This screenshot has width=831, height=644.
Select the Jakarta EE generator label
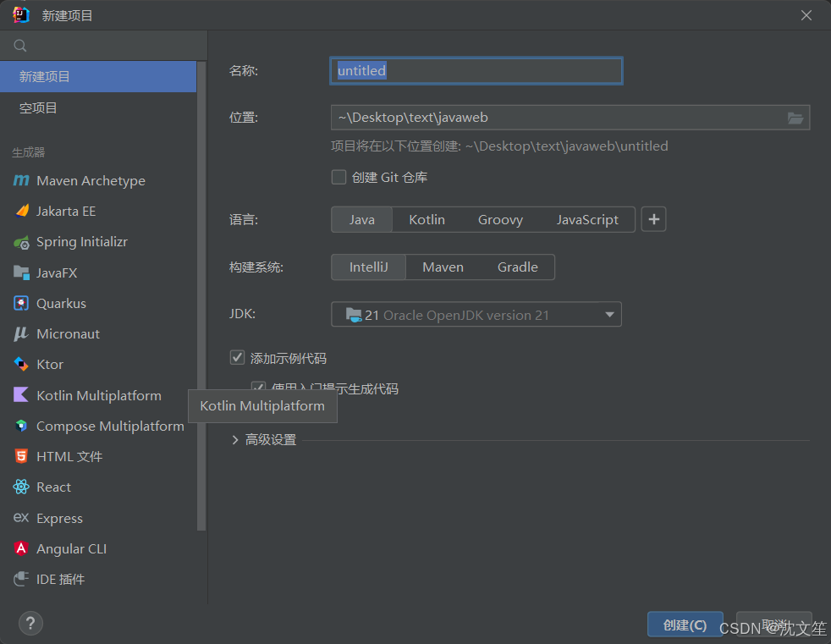coord(66,211)
